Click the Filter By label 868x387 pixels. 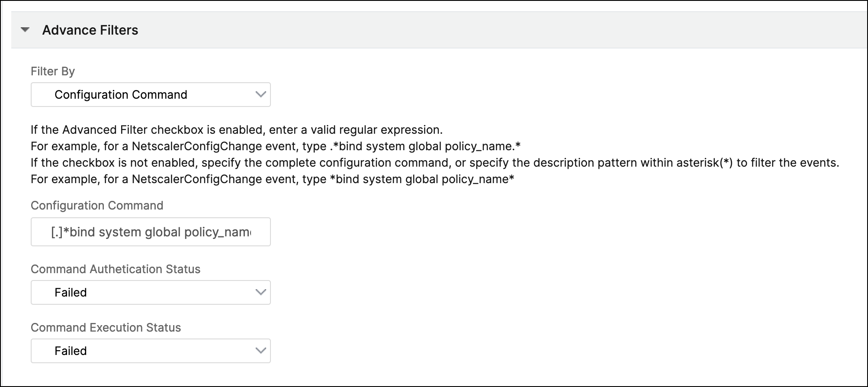point(53,71)
